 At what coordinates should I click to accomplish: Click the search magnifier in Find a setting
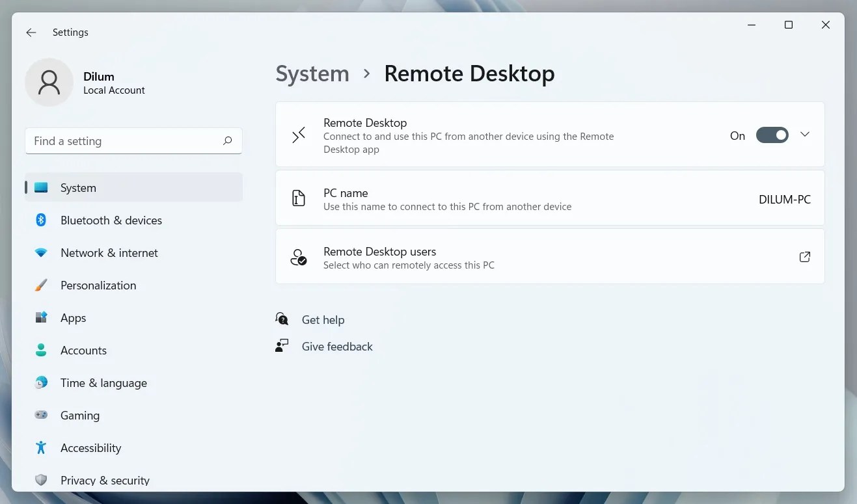[227, 140]
